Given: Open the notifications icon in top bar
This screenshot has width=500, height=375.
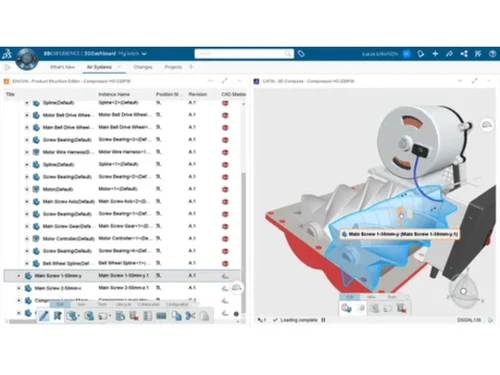Looking at the screenshot, I should pyautogui.click(x=421, y=54).
